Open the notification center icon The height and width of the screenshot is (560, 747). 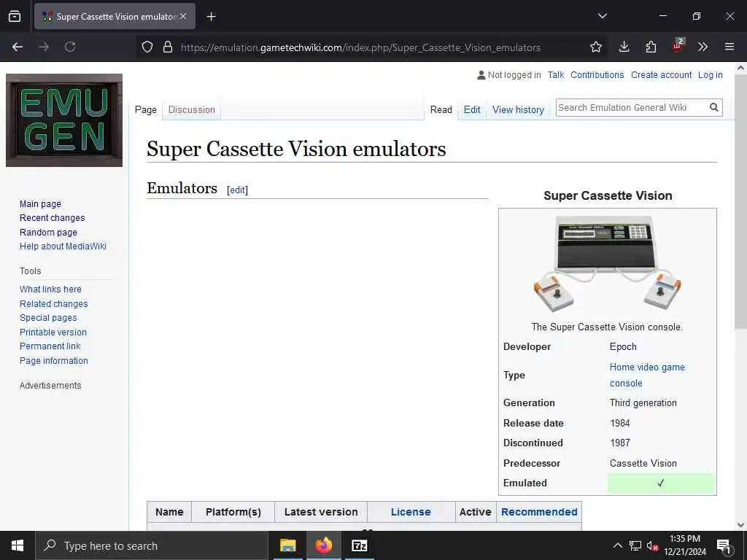[x=724, y=546]
